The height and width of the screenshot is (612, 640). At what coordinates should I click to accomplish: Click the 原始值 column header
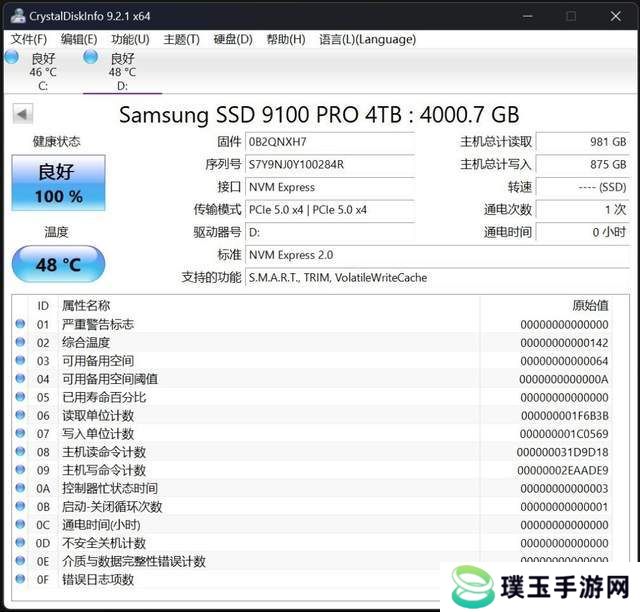(x=590, y=306)
